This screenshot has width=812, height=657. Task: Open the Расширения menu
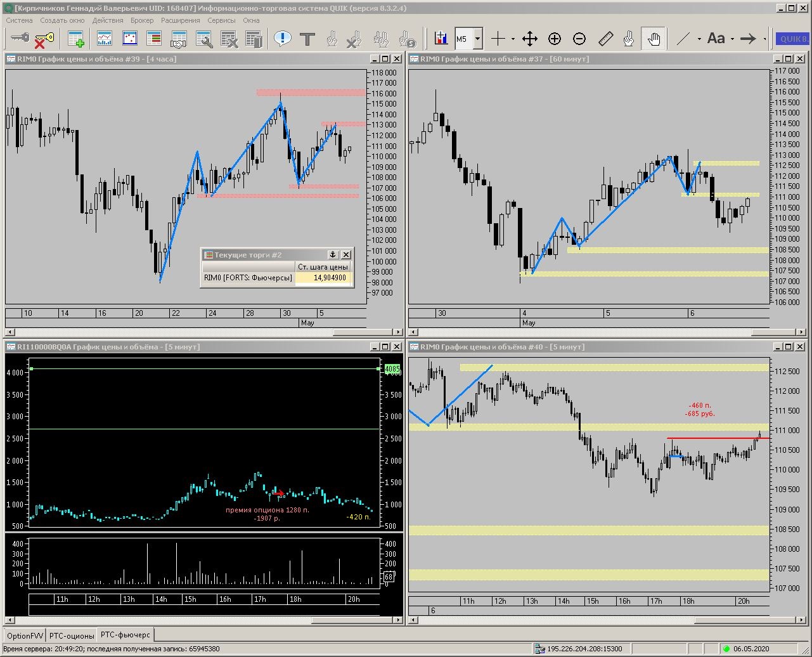[x=180, y=20]
